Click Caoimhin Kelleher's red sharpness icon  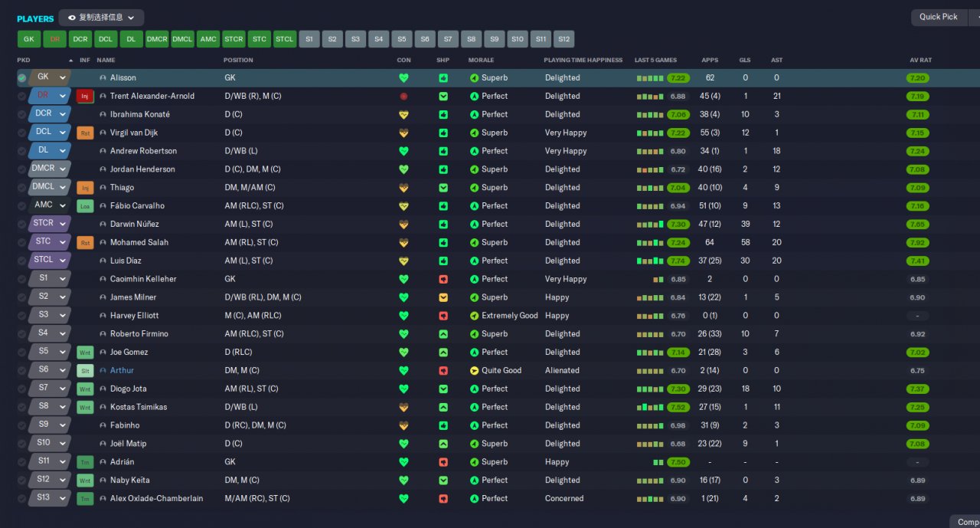tap(443, 279)
